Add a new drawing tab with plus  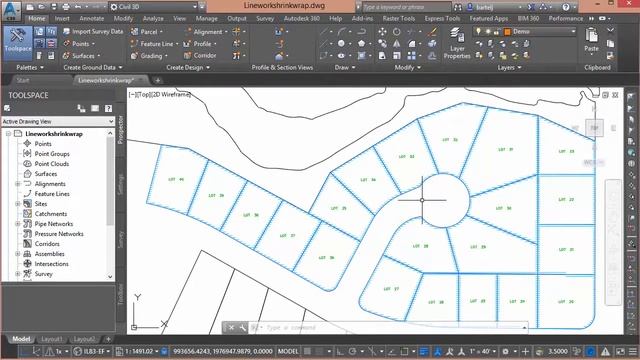[x=158, y=80]
